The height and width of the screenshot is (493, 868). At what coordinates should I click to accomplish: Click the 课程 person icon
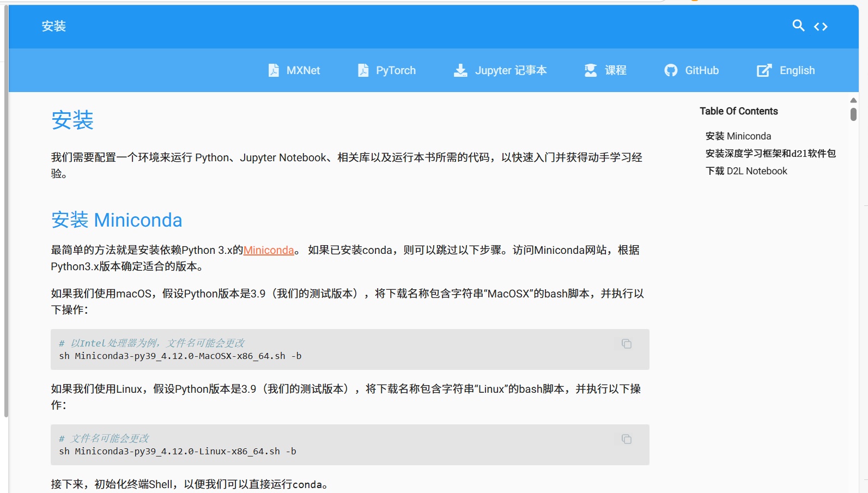click(x=591, y=70)
